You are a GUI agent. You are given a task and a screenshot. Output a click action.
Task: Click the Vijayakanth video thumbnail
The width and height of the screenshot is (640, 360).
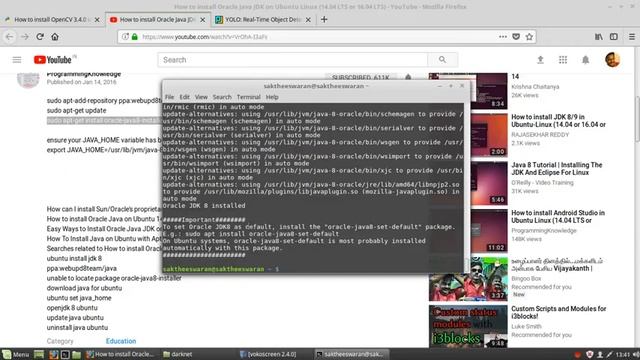468,279
